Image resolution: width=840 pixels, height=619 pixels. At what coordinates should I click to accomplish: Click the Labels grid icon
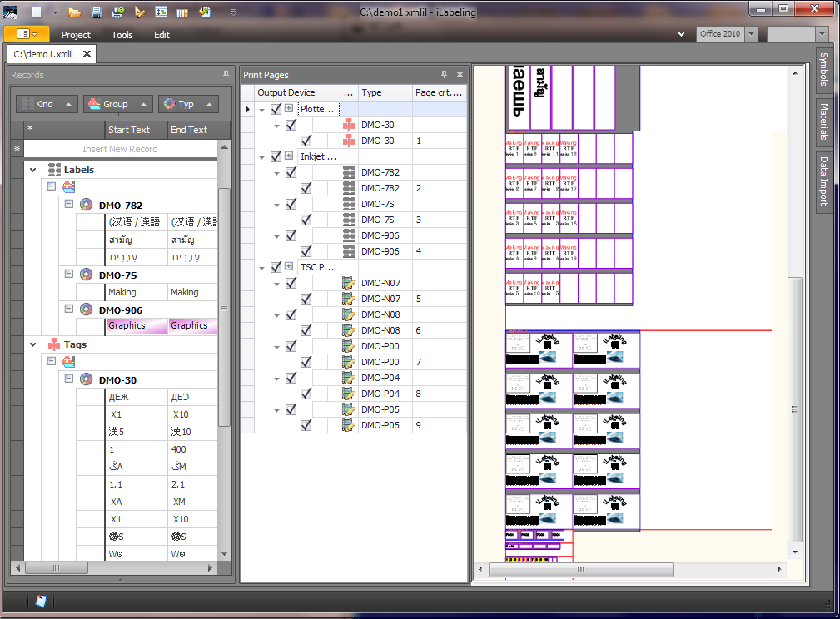[x=54, y=170]
